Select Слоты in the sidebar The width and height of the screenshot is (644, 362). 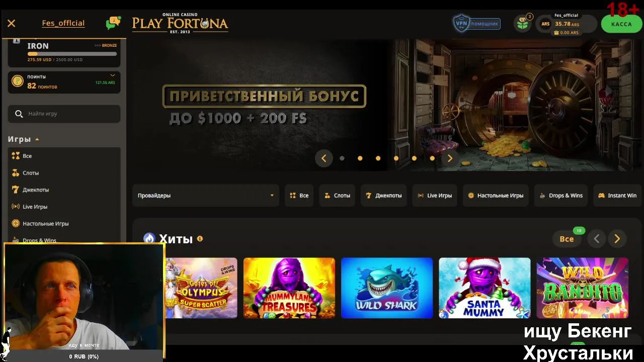pyautogui.click(x=64, y=173)
